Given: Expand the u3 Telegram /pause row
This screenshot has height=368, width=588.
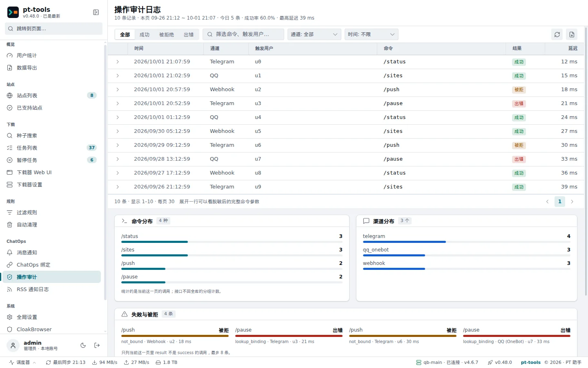Looking at the screenshot, I should pyautogui.click(x=118, y=103).
